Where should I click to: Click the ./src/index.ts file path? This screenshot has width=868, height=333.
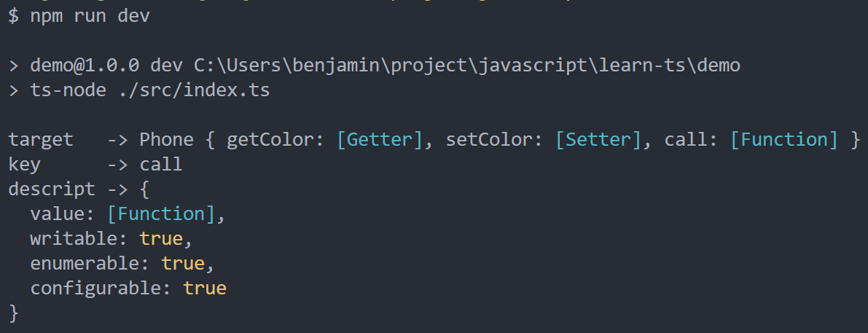point(194,90)
